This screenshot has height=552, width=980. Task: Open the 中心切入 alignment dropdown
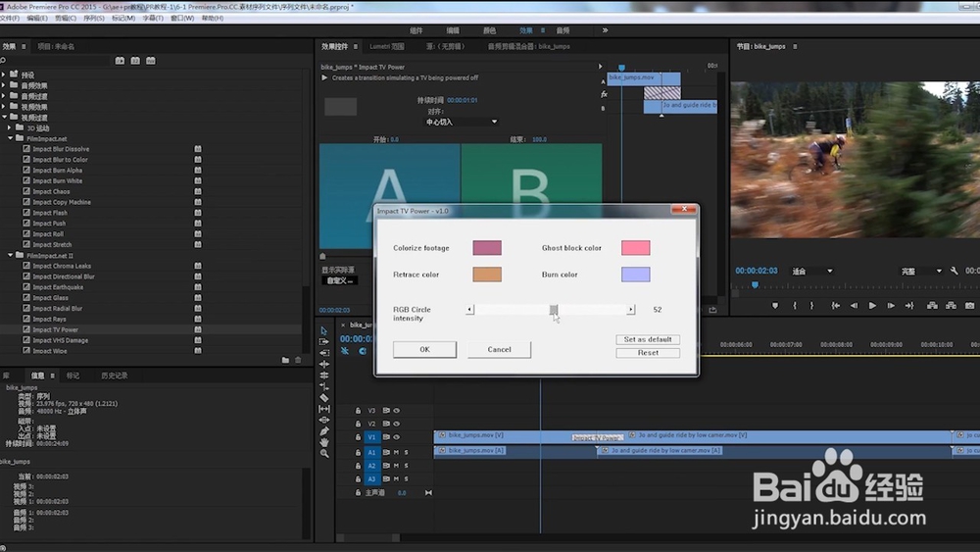(x=462, y=122)
